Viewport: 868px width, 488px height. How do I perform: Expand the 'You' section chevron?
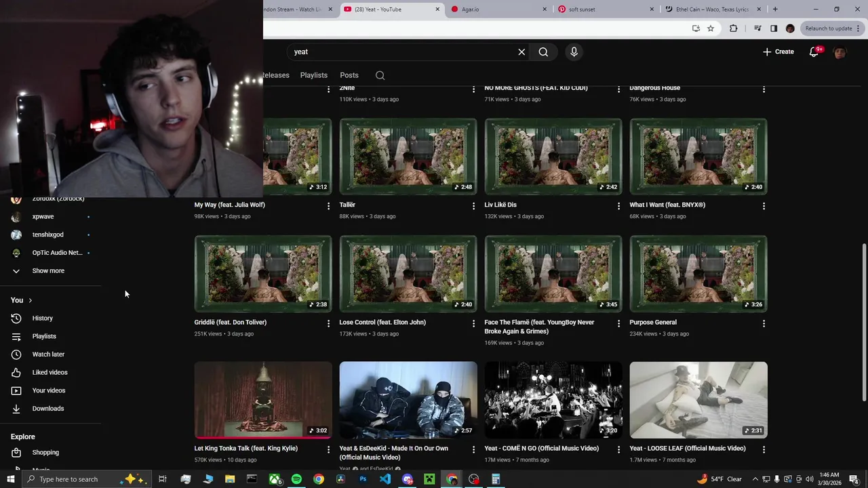(x=30, y=300)
